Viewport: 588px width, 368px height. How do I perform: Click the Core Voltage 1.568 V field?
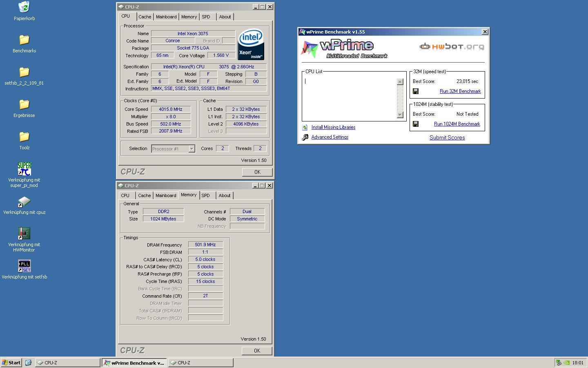[221, 55]
